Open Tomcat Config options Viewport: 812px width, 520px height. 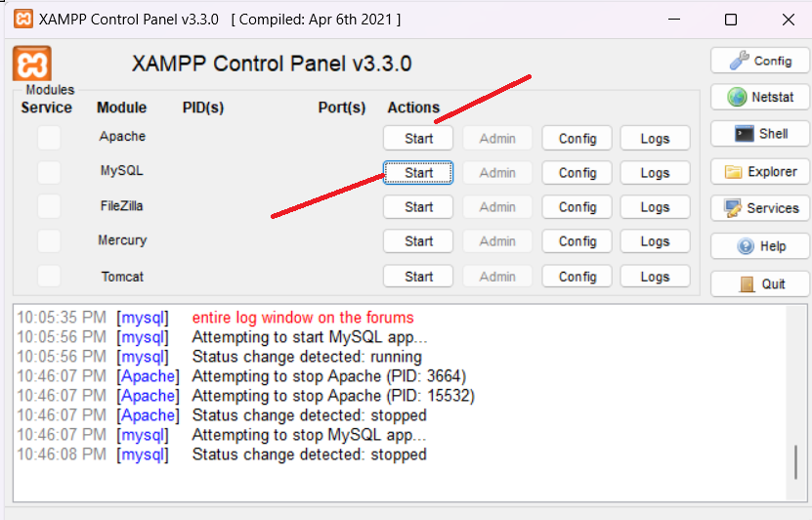pos(577,277)
